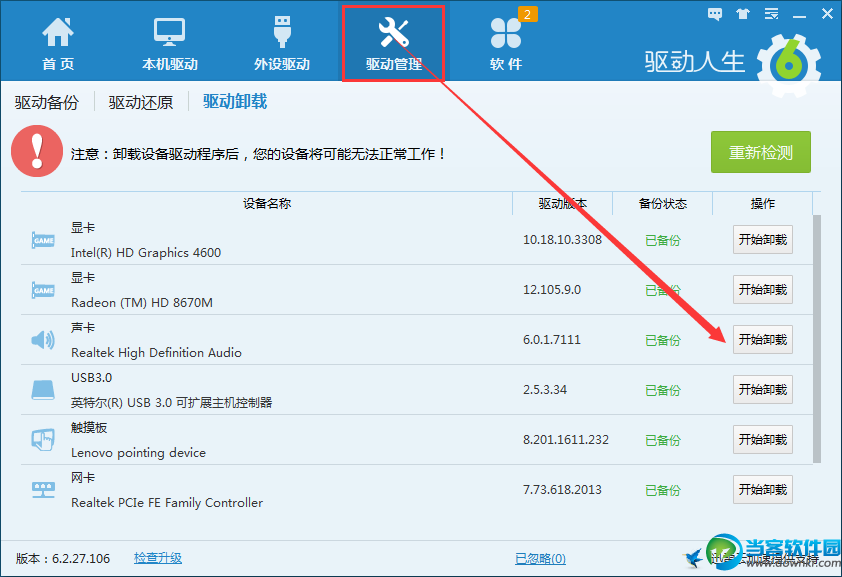This screenshot has width=842, height=577.
Task: Click 已备份 status for Lenovo pointing device
Action: coord(663,440)
